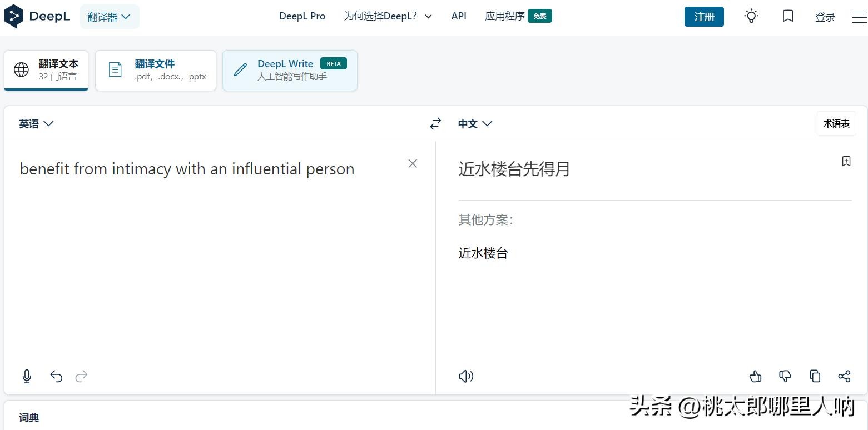Screen dimensions: 868x430
Task: Give thumbs up to the translation
Action: (x=755, y=377)
